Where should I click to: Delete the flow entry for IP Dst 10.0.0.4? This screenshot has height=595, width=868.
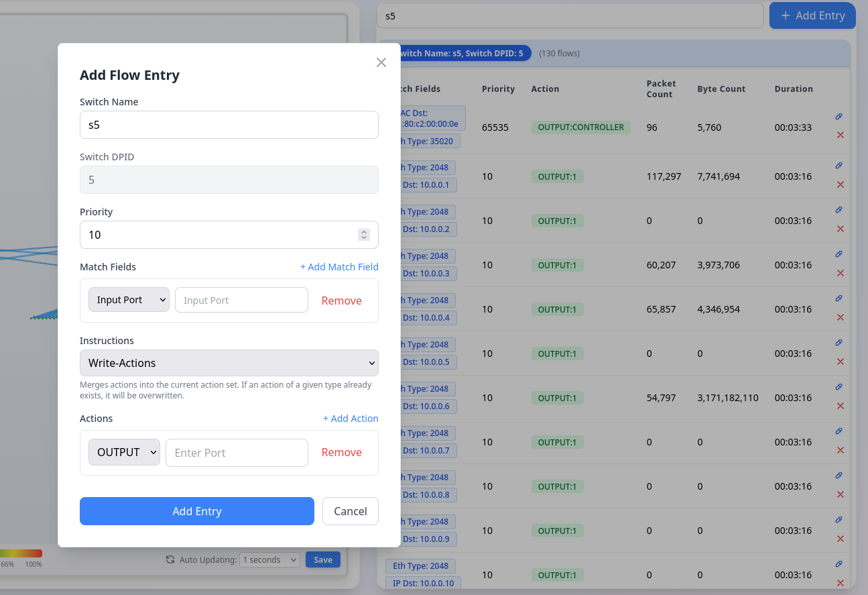point(840,317)
